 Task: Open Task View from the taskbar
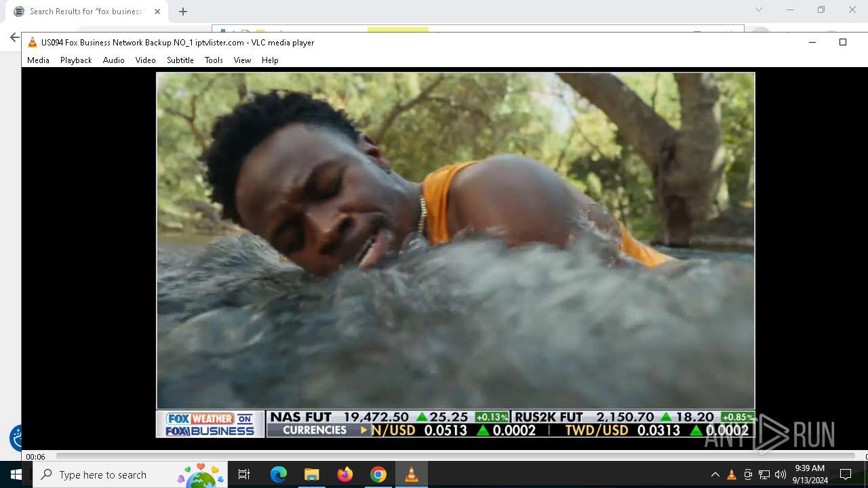tap(244, 474)
